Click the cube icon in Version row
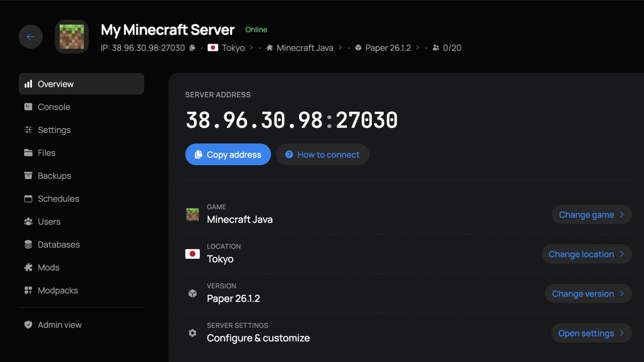The height and width of the screenshot is (362, 644). (192, 293)
